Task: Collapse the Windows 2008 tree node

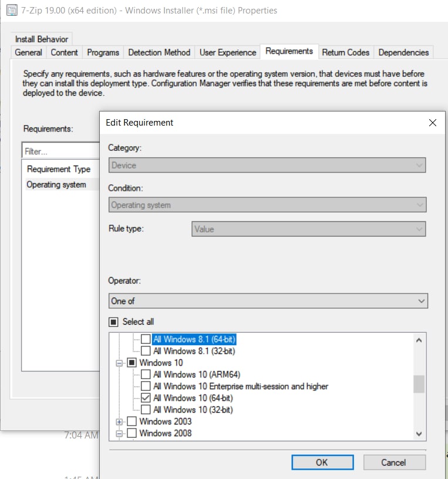Action: click(119, 433)
